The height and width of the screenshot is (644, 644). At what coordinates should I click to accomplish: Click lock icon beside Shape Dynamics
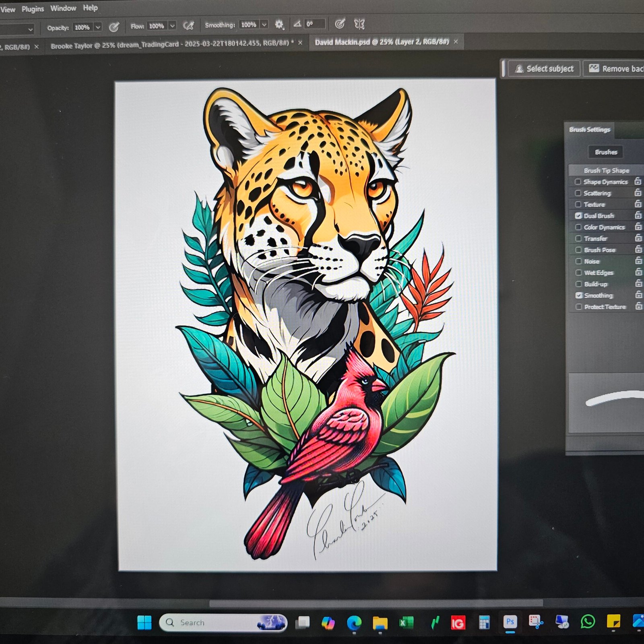(x=638, y=182)
